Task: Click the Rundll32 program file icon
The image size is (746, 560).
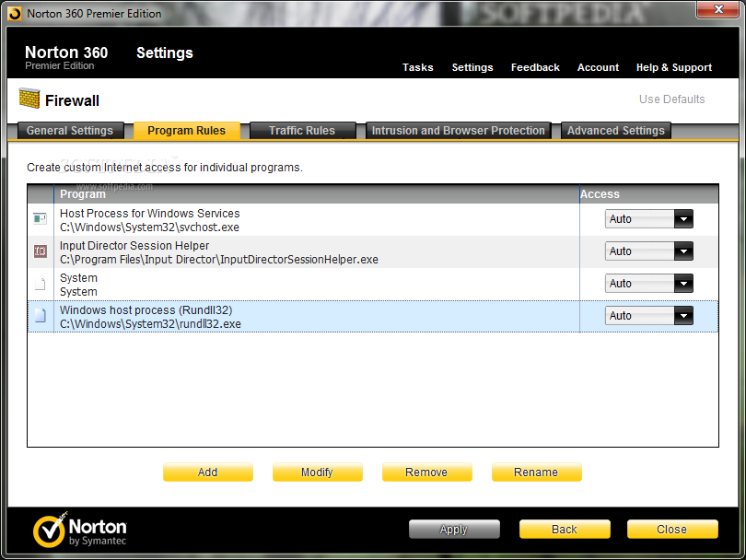Action: [40, 315]
